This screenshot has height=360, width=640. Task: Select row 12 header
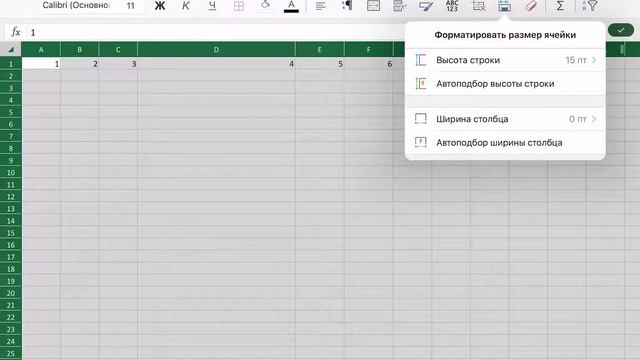pyautogui.click(x=11, y=197)
